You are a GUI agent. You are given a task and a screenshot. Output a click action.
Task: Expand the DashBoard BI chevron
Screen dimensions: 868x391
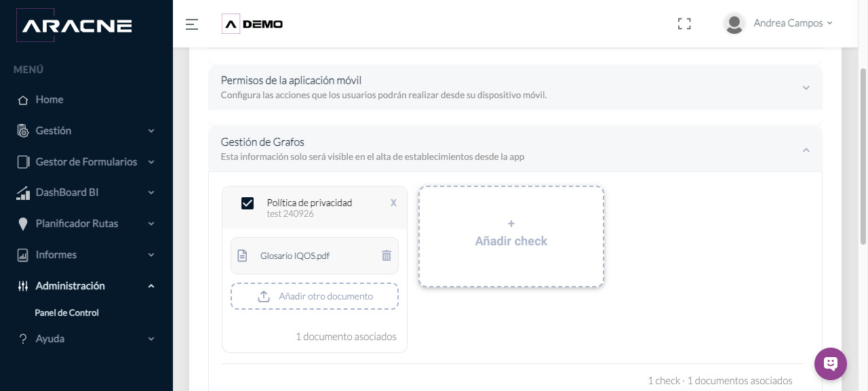(x=151, y=193)
